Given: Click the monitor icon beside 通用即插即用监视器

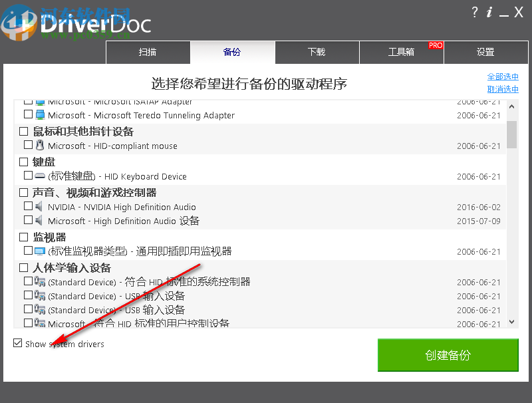Looking at the screenshot, I should (39, 251).
